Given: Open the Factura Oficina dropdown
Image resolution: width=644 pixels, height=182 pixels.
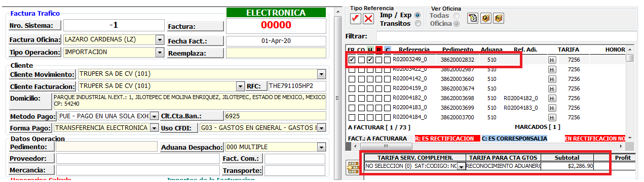Looking at the screenshot, I should click(160, 39).
